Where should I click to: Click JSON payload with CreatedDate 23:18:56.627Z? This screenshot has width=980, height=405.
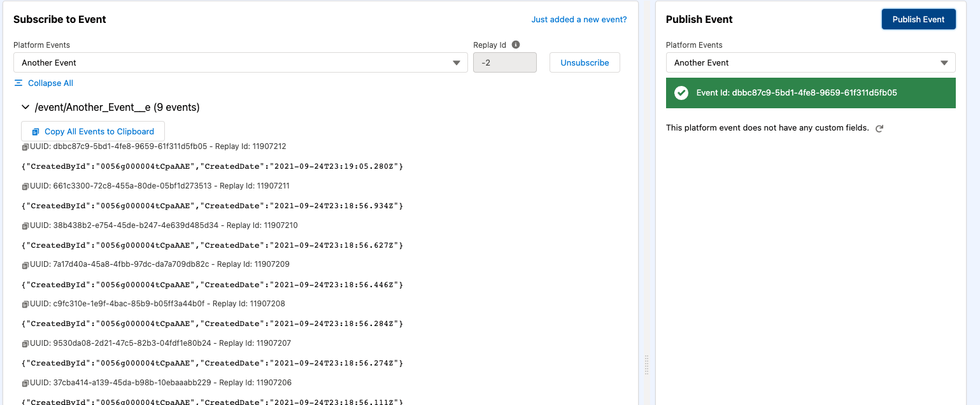[x=213, y=245]
